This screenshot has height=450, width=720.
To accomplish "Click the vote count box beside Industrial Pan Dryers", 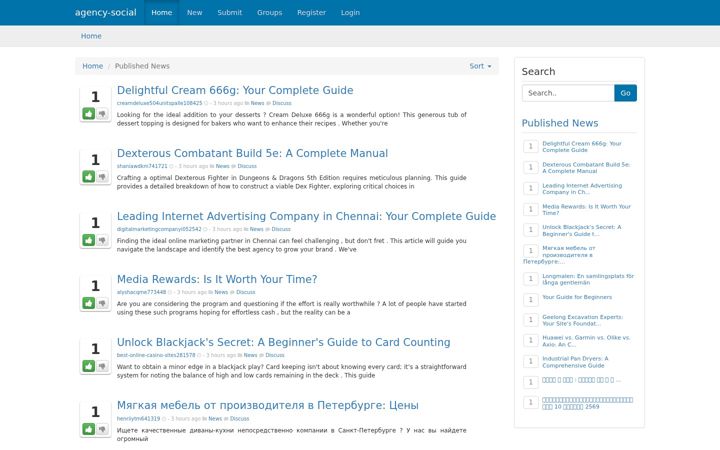I will pyautogui.click(x=531, y=361).
